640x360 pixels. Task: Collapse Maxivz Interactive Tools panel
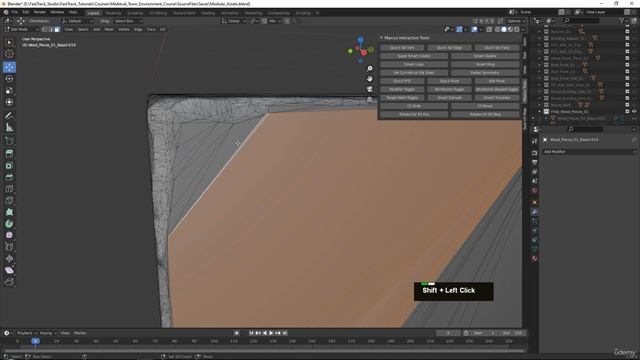(x=382, y=38)
